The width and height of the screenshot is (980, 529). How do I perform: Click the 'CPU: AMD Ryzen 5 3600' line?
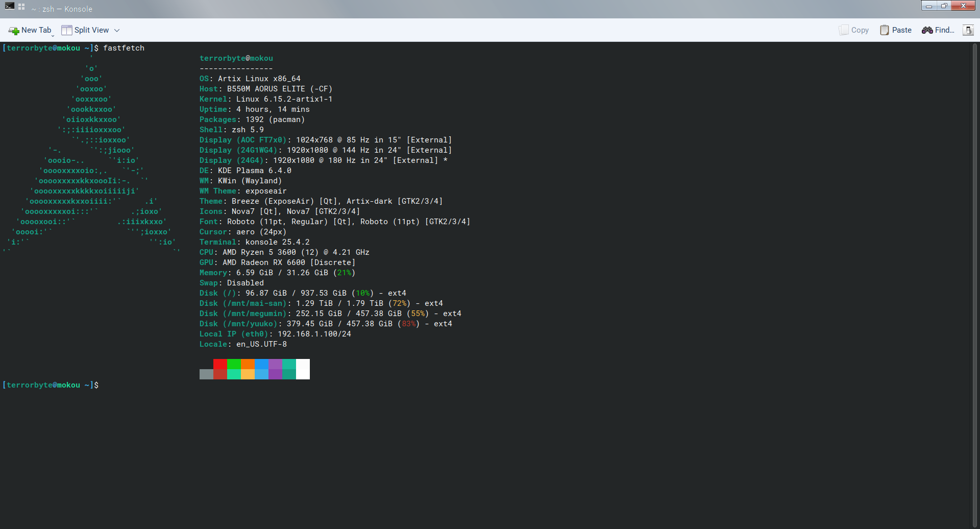point(284,252)
